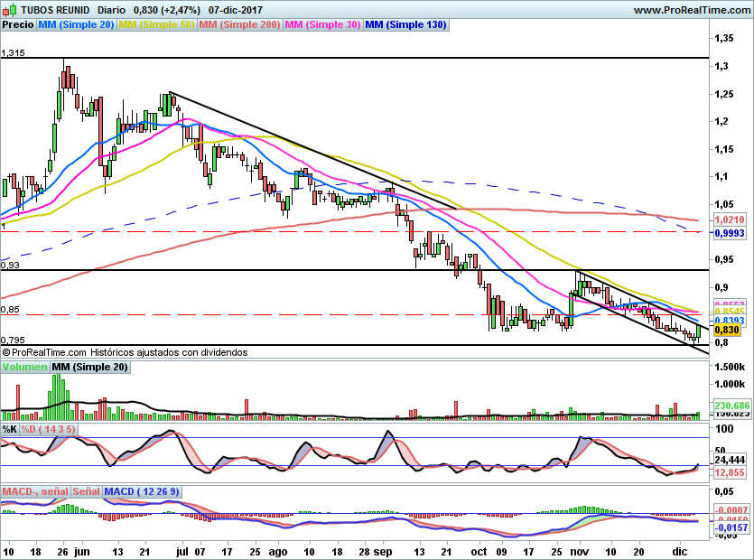Click the 'ago' month label on time axis
The image size is (754, 560).
click(x=278, y=552)
